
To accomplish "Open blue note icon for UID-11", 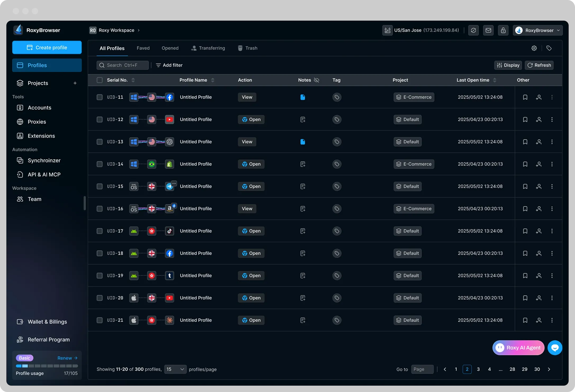I will (x=303, y=97).
